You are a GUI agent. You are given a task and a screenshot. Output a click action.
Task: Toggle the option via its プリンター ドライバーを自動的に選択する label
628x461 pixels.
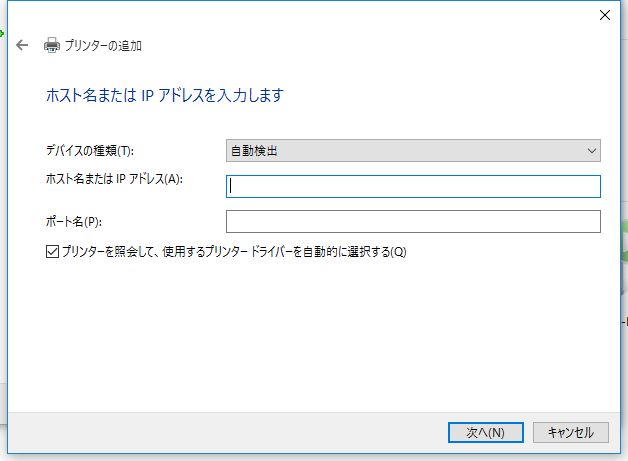click(234, 252)
